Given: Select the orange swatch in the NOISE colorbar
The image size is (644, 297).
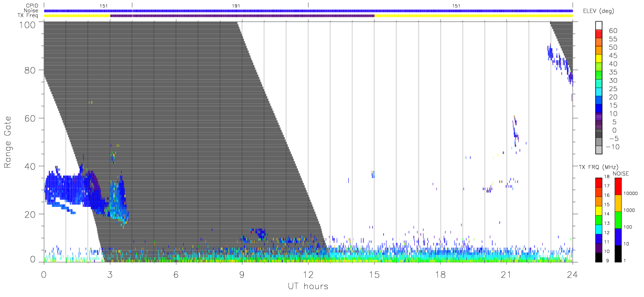Looking at the screenshot, I should tap(618, 203).
